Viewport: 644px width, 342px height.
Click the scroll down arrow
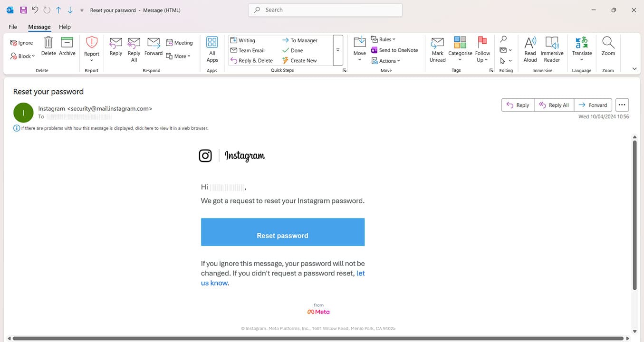pos(634,331)
